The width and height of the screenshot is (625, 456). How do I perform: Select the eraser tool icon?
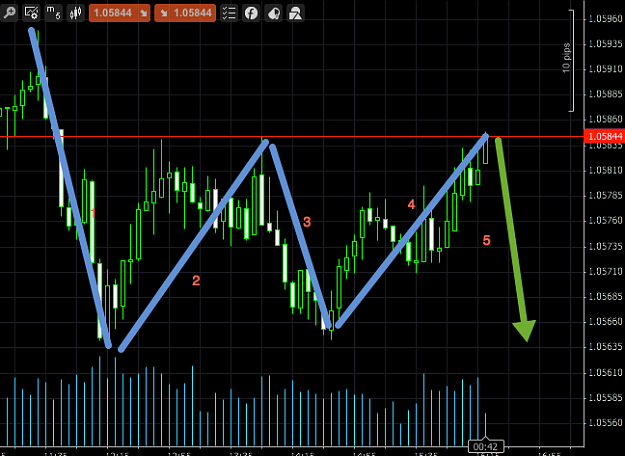point(273,13)
